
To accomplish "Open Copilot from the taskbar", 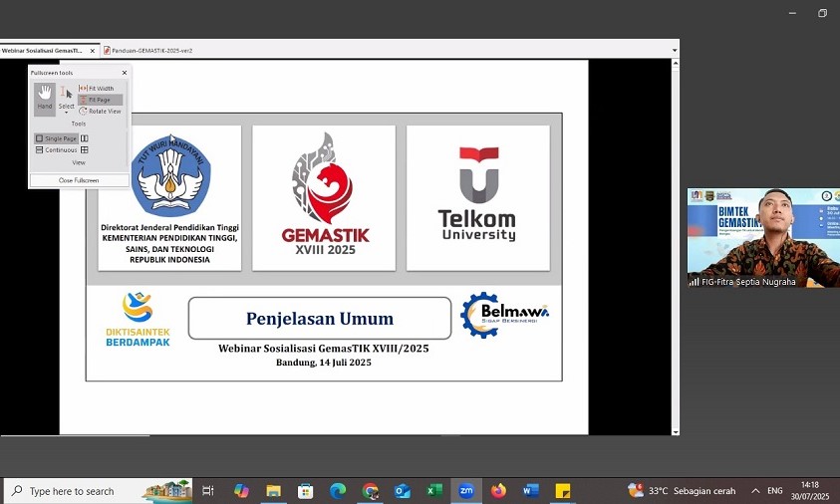I will click(241, 491).
